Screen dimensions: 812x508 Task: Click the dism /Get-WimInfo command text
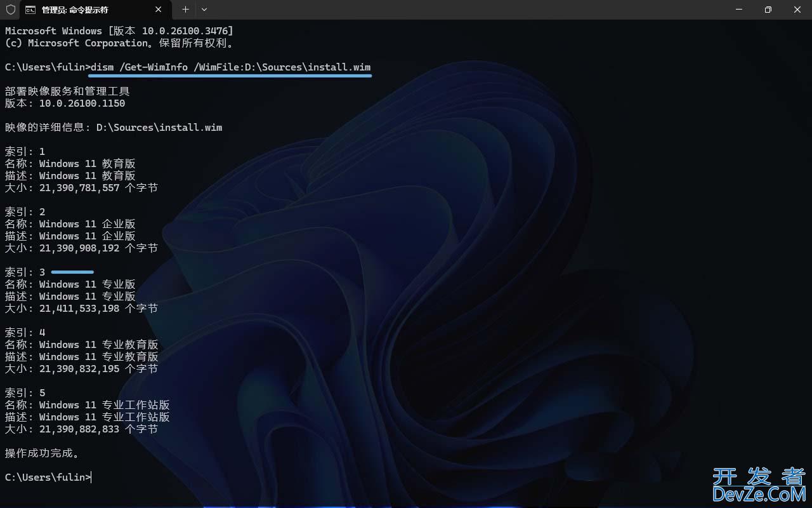231,67
